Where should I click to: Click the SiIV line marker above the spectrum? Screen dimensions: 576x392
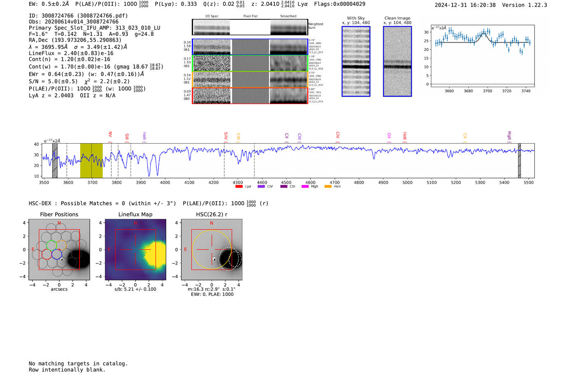coord(226,137)
